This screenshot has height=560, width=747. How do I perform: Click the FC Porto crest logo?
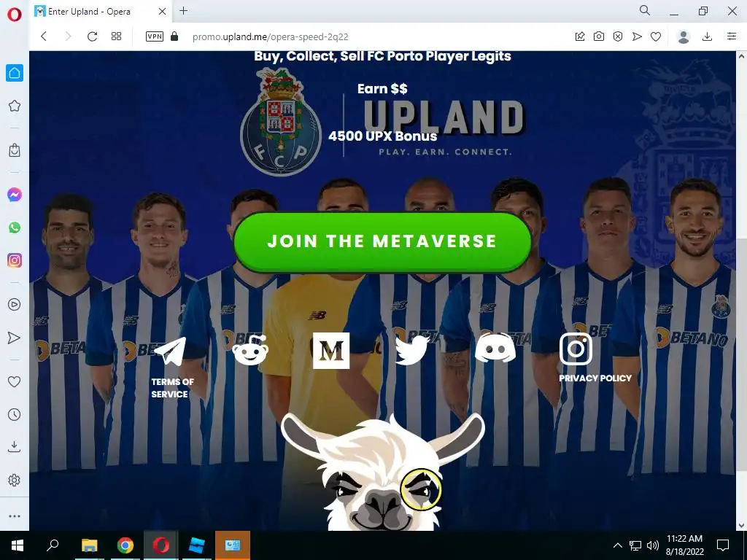tap(281, 122)
